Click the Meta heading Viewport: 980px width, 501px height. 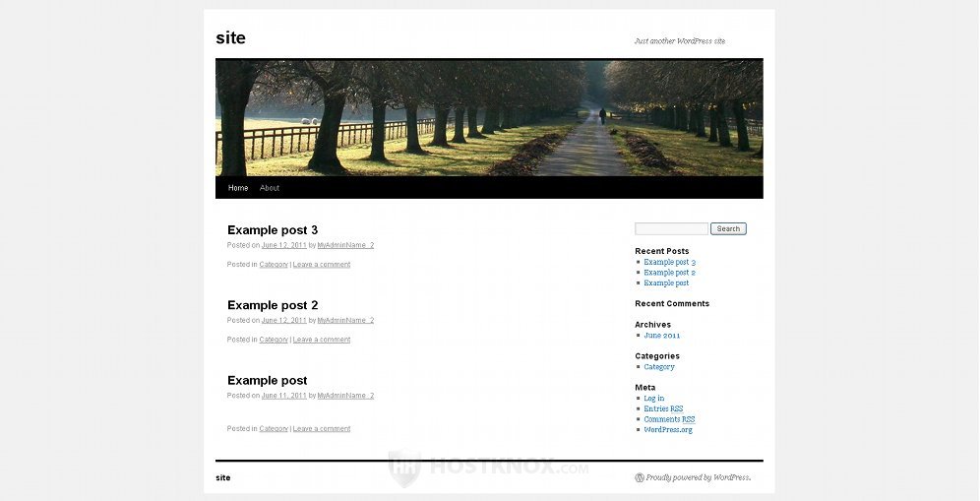pyautogui.click(x=645, y=387)
